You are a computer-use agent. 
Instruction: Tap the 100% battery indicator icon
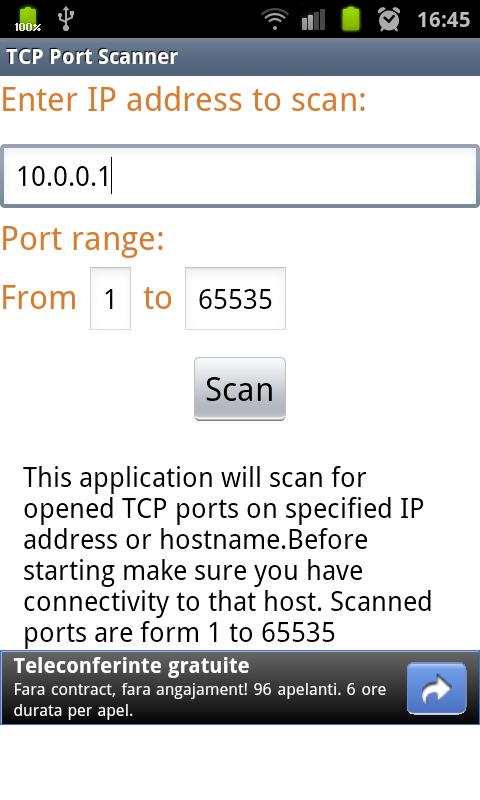coord(28,19)
